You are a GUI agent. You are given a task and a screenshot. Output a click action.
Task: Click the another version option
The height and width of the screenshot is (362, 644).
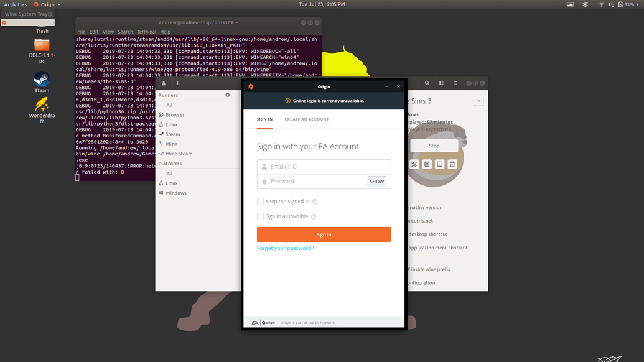pyautogui.click(x=425, y=208)
